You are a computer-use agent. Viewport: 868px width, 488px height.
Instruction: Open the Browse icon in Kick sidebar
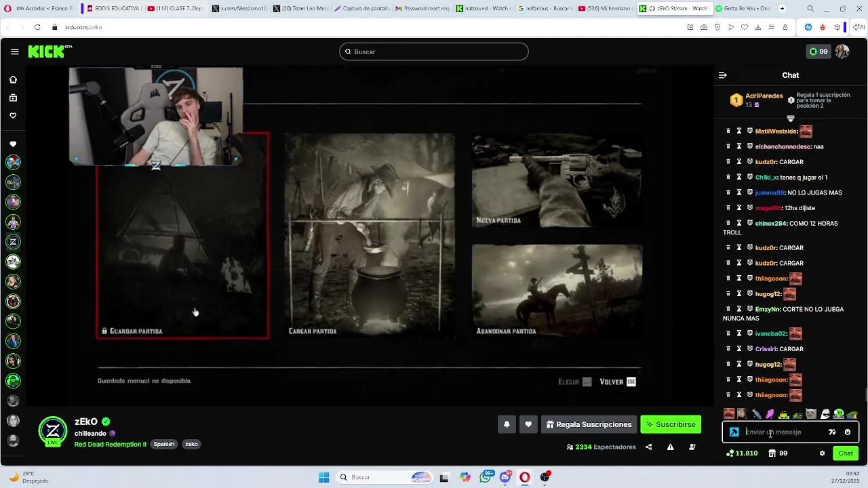tap(13, 98)
